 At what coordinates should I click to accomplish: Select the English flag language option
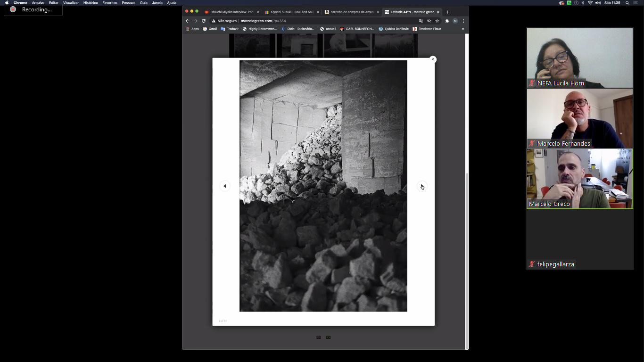(x=319, y=337)
